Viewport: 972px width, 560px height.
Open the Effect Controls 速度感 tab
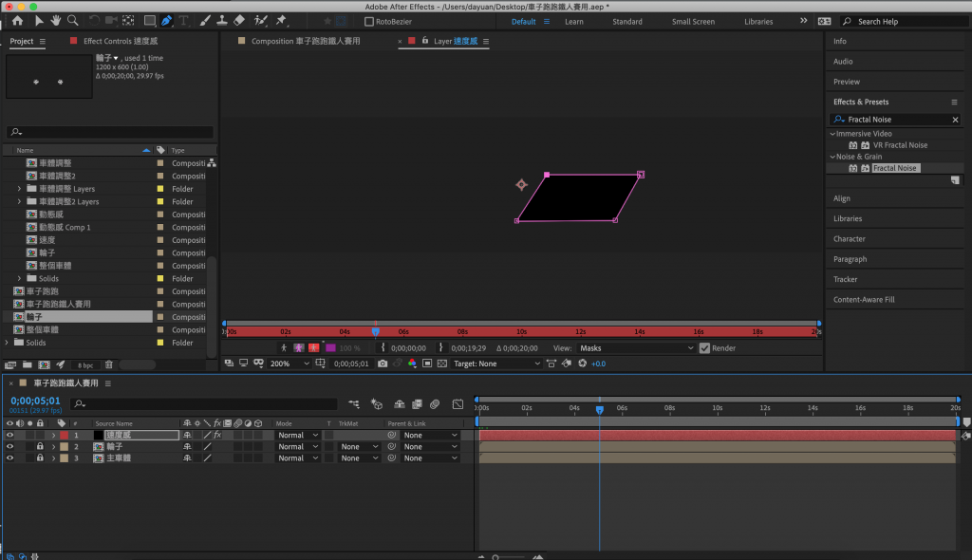121,41
